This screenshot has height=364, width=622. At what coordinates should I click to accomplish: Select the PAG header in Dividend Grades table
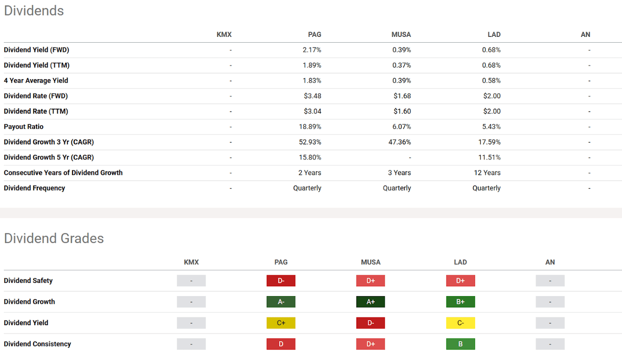pos(281,262)
